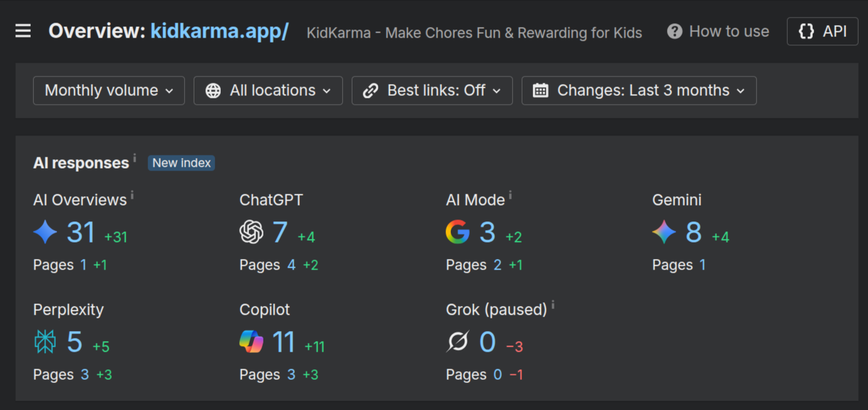Click the Google G logo icon
This screenshot has width=868, height=410.
[x=458, y=233]
